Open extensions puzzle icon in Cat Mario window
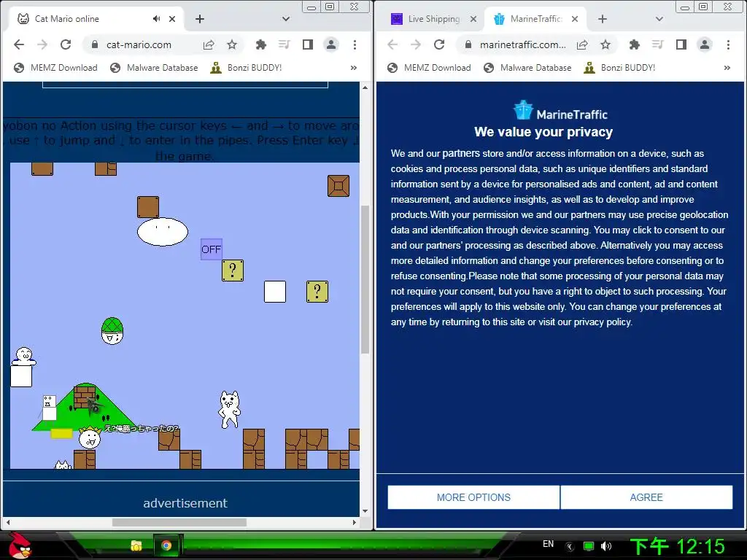The image size is (747, 560). tap(260, 44)
